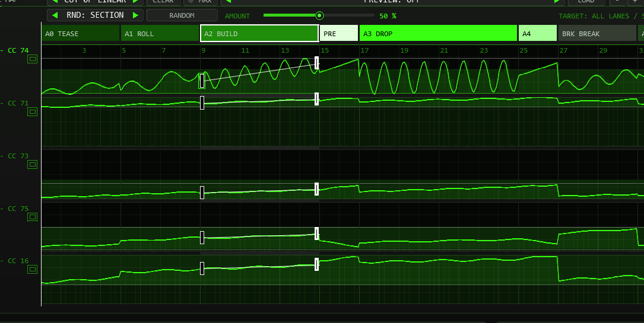Collapse the CC 16 lane
This screenshot has height=323, width=644.
(2, 261)
